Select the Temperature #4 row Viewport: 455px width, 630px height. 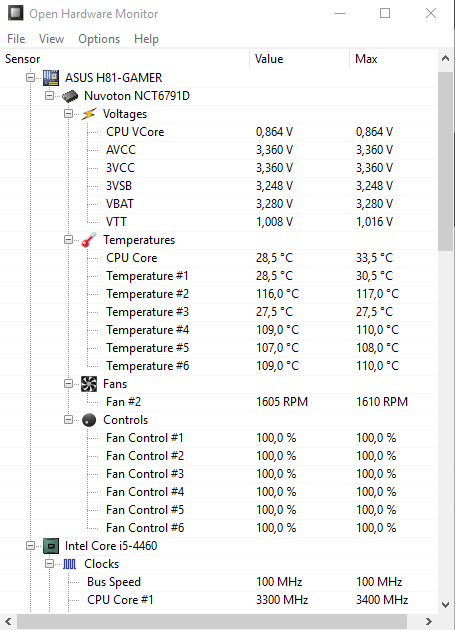coord(219,330)
